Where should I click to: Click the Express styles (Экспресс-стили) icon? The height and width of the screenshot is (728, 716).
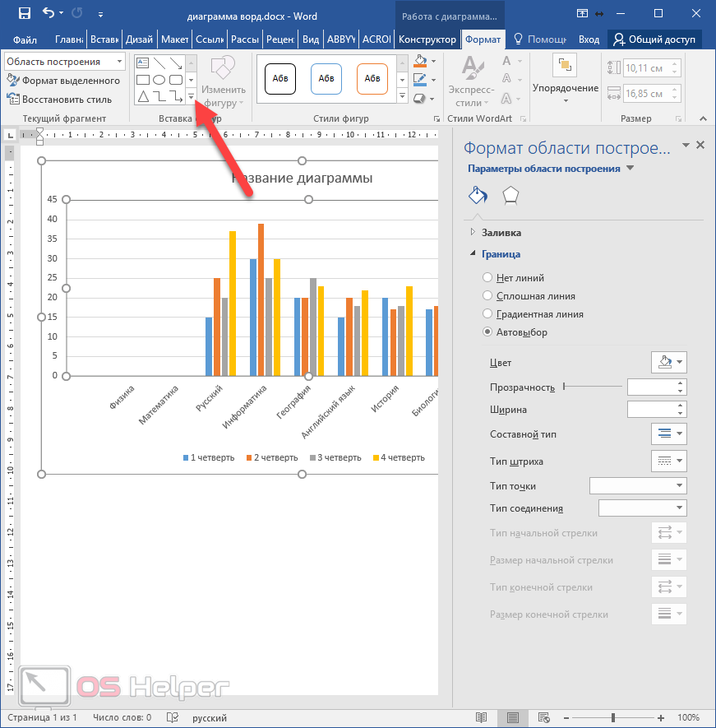click(x=472, y=67)
